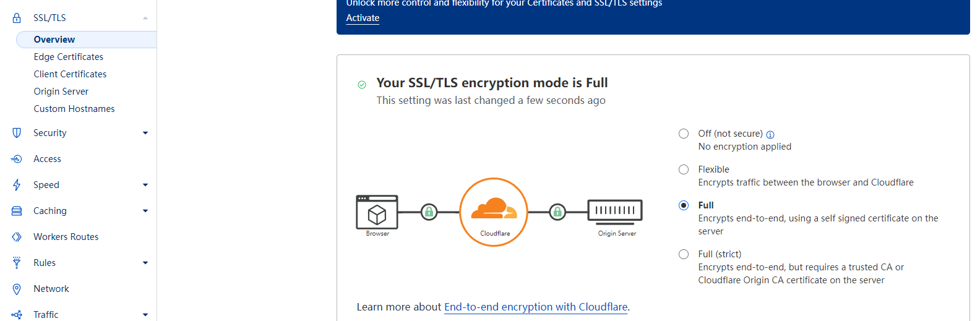The height and width of the screenshot is (321, 980).
Task: Click the Network location pin icon
Action: click(x=17, y=289)
